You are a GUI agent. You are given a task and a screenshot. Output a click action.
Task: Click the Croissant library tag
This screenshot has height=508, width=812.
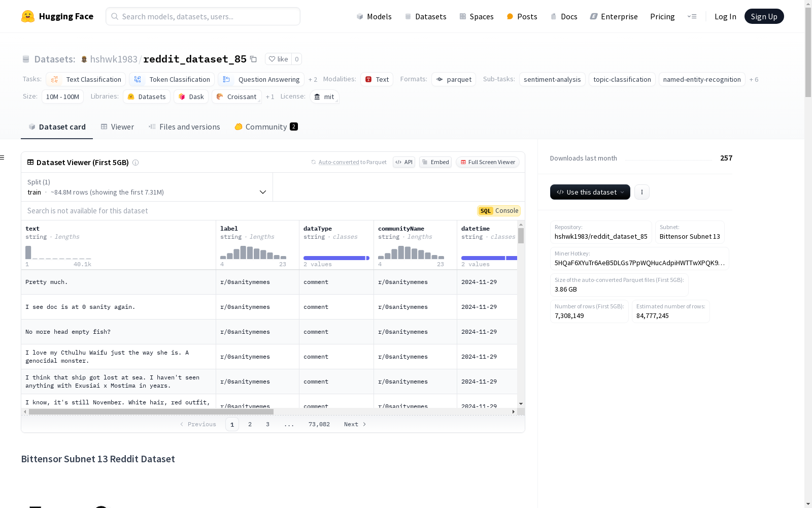237,97
